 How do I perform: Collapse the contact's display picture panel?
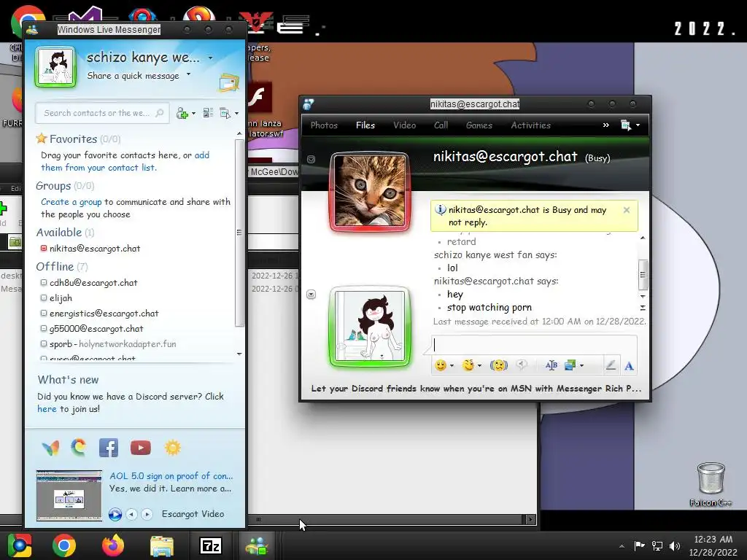click(x=311, y=159)
